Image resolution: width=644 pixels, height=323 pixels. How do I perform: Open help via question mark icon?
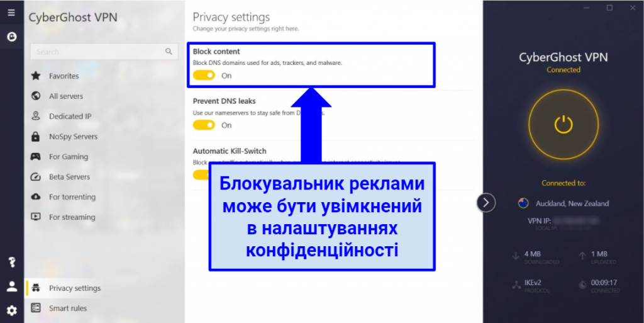12,262
